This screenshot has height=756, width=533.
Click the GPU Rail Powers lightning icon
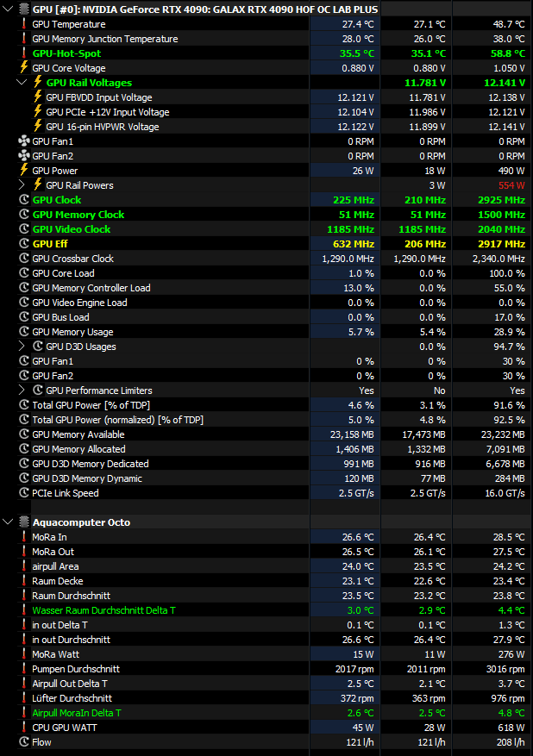pyautogui.click(x=38, y=184)
